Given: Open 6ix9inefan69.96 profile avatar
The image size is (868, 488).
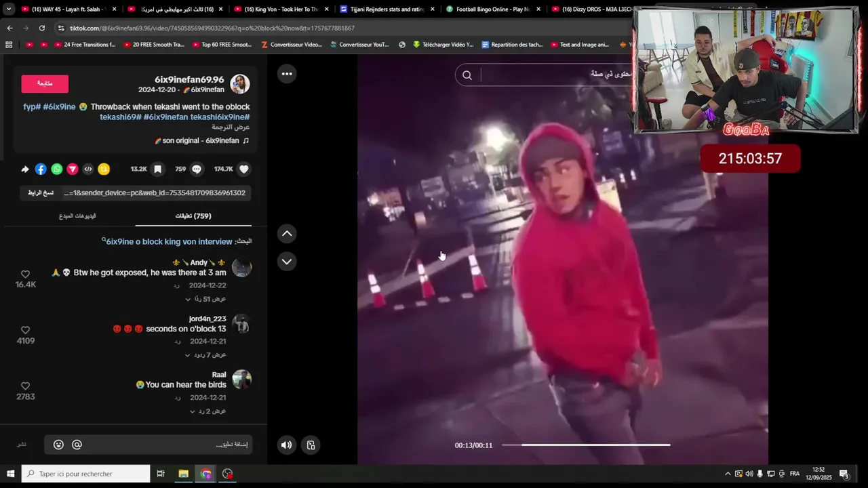Looking at the screenshot, I should (x=240, y=84).
